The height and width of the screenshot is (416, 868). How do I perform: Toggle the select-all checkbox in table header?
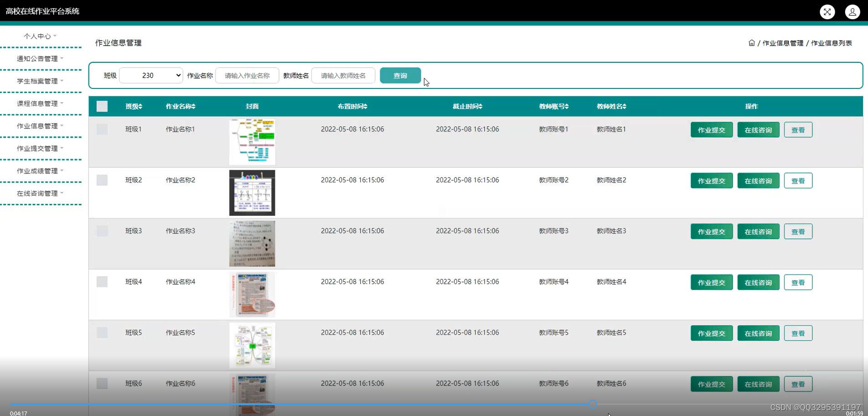pos(102,106)
